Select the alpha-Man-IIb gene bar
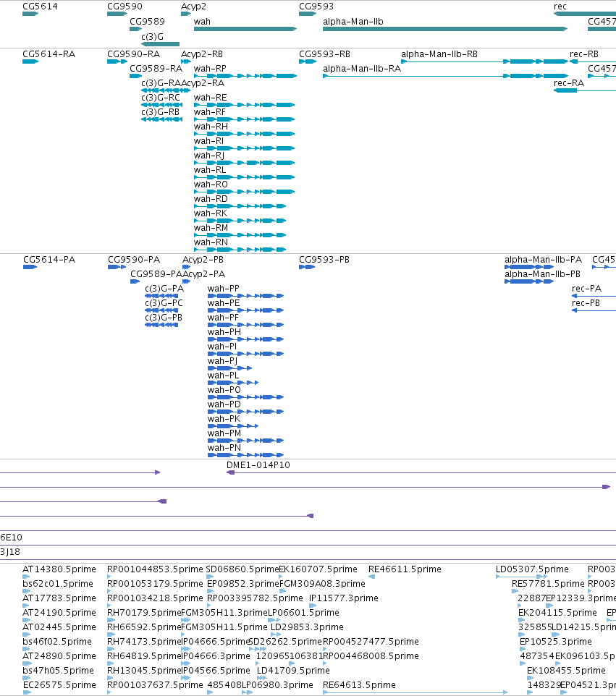 coord(445,29)
